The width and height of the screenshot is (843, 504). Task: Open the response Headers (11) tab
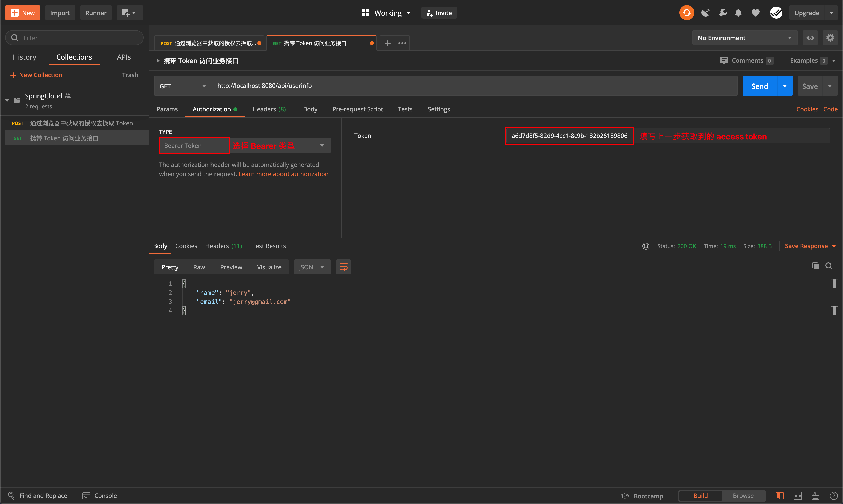[x=224, y=246]
